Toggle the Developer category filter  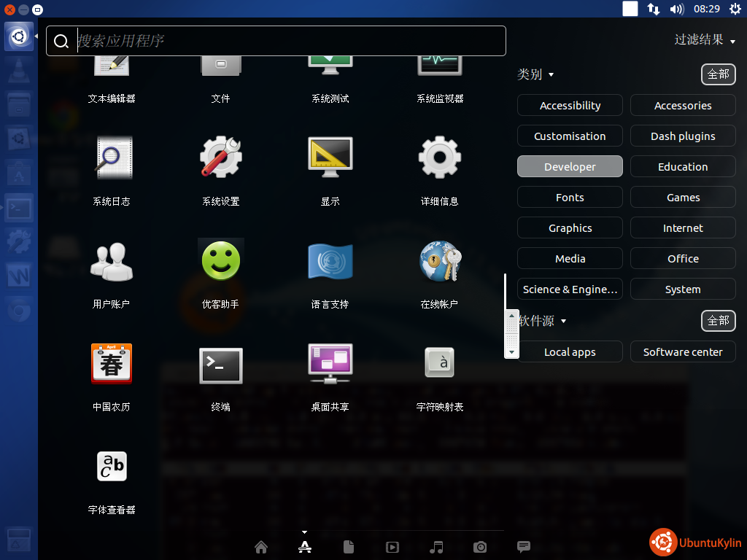[570, 167]
